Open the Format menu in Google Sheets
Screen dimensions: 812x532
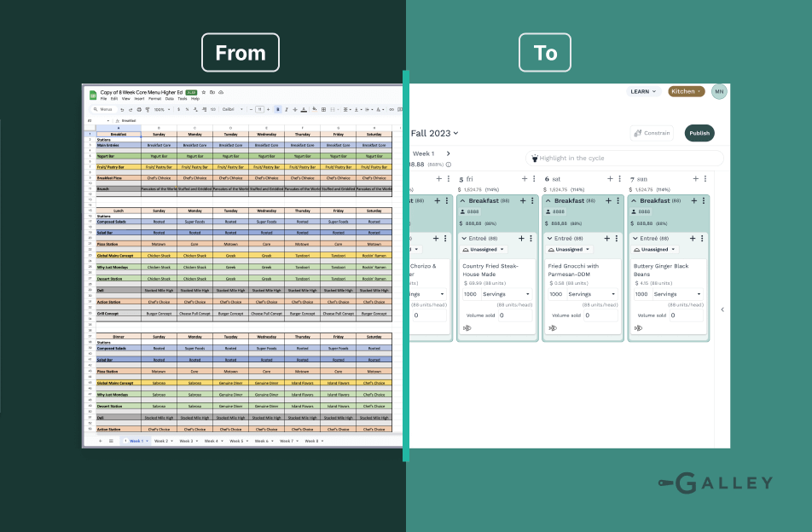154,99
